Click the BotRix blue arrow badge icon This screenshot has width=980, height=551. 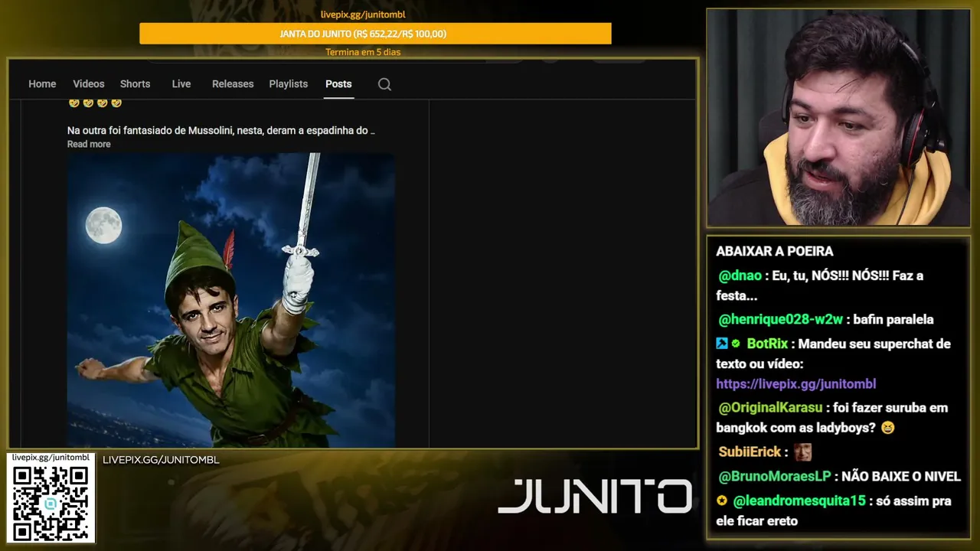pos(722,344)
